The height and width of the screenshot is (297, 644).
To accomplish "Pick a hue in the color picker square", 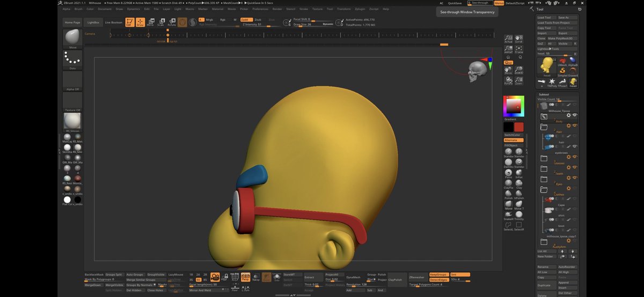I will pyautogui.click(x=514, y=106).
